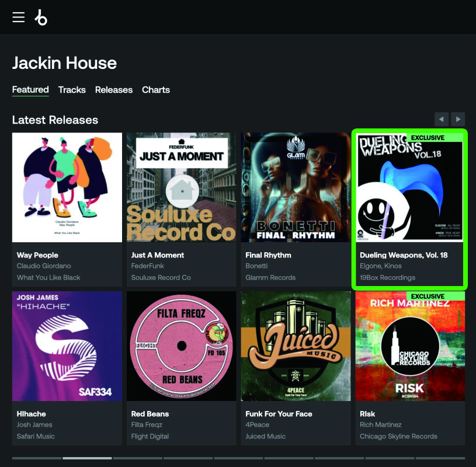Open label Glamm Records
476x467 pixels.
270,277
